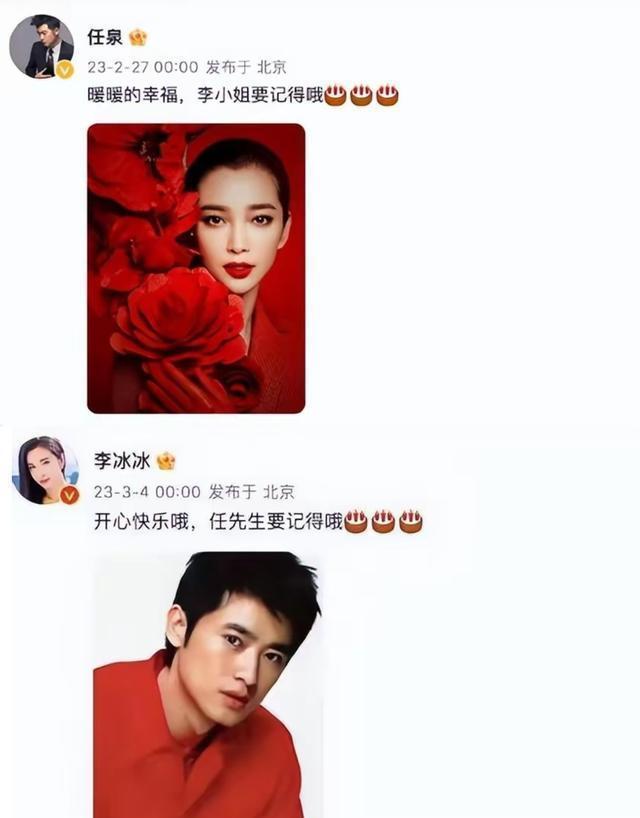Image resolution: width=640 pixels, height=818 pixels.
Task: Click the crown badge next to 任泉
Action: 138,37
